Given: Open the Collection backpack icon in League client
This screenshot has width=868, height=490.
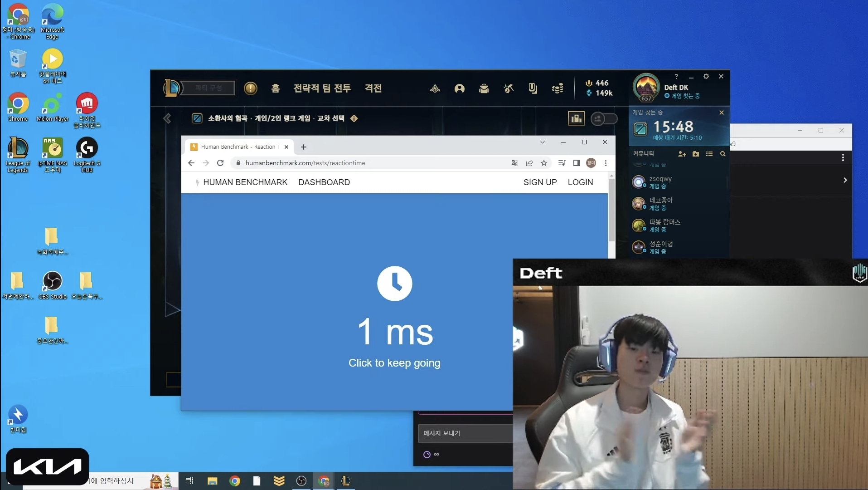Looking at the screenshot, I should pyautogui.click(x=484, y=88).
